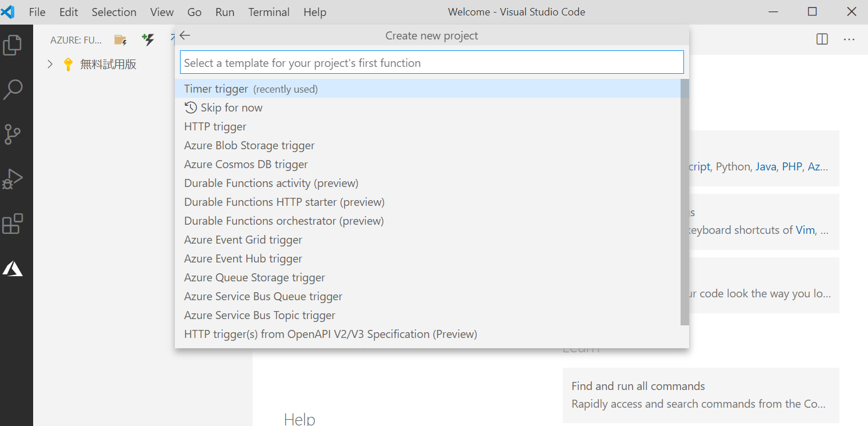Open the Terminal menu
Image resolution: width=868 pixels, height=426 pixels.
[x=269, y=12]
